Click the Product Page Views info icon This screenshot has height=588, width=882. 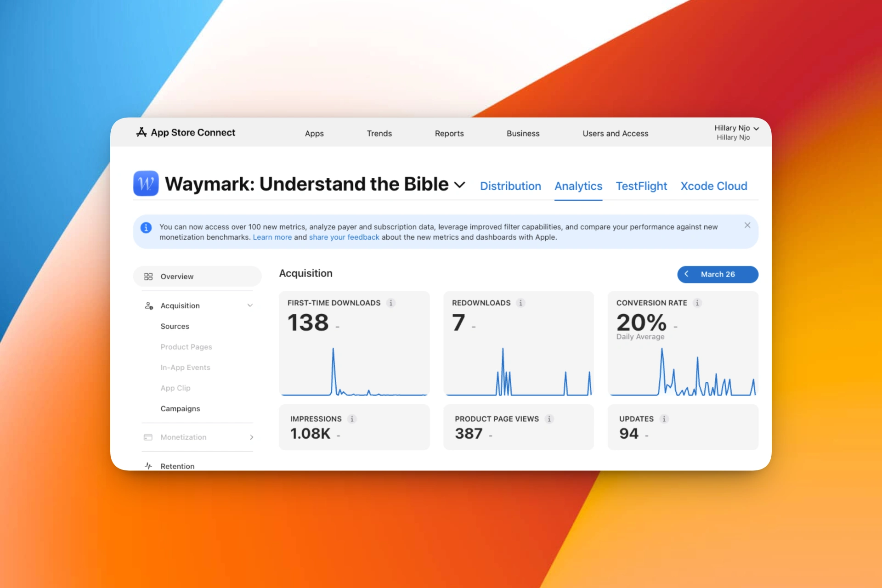[549, 419]
